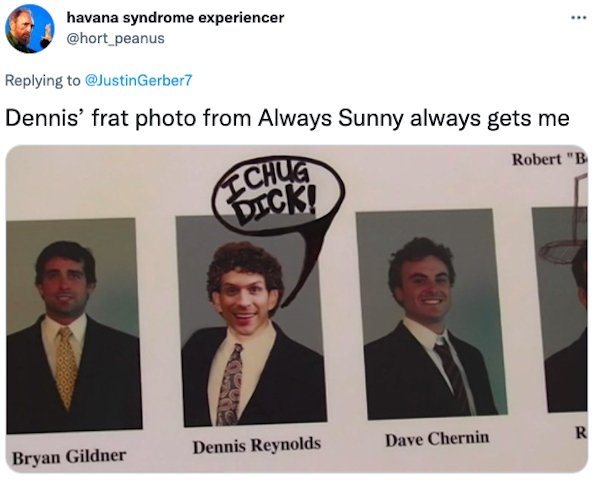Image resolution: width=600 pixels, height=484 pixels.
Task: Click the tweet text about Dennis' frat photo
Action: click(x=288, y=117)
